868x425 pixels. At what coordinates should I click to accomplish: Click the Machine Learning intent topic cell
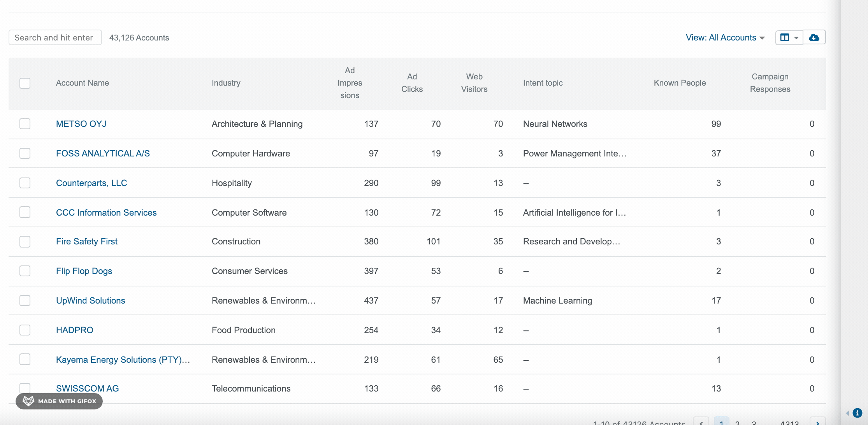click(x=558, y=300)
